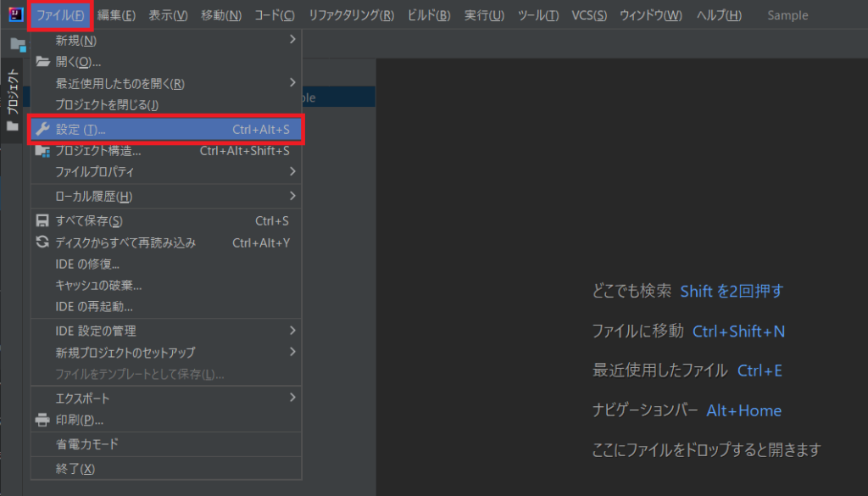Open the 編集 menu
868x496 pixels.
click(x=116, y=15)
